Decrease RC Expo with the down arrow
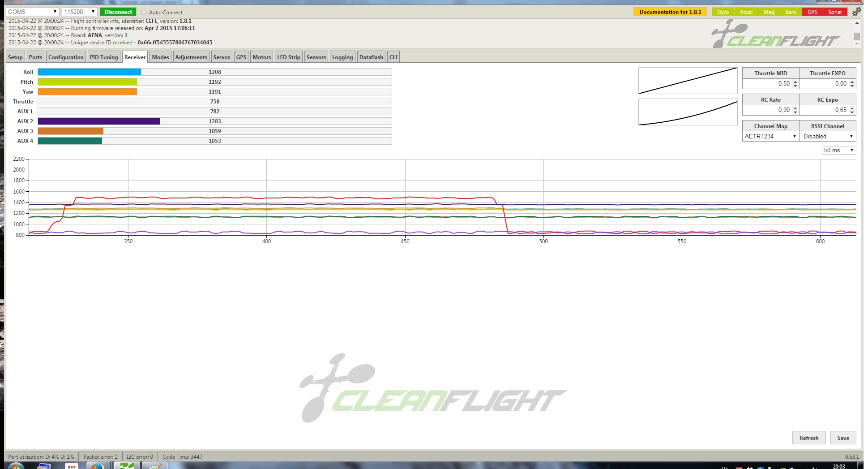The height and width of the screenshot is (469, 868). [852, 112]
